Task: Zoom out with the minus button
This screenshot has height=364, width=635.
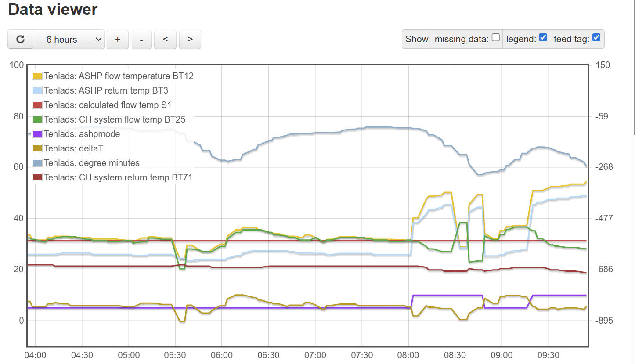Action: click(141, 40)
